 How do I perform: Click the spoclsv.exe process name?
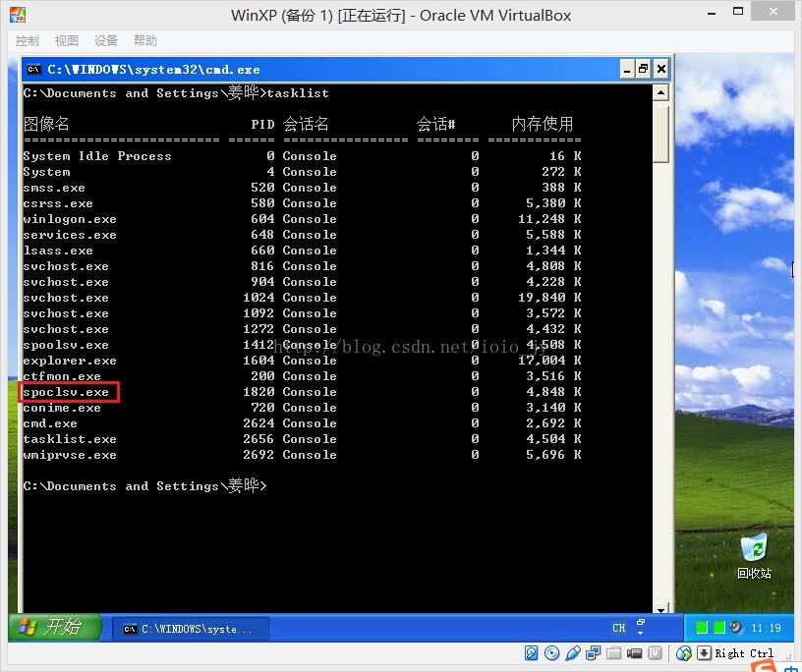(66, 392)
